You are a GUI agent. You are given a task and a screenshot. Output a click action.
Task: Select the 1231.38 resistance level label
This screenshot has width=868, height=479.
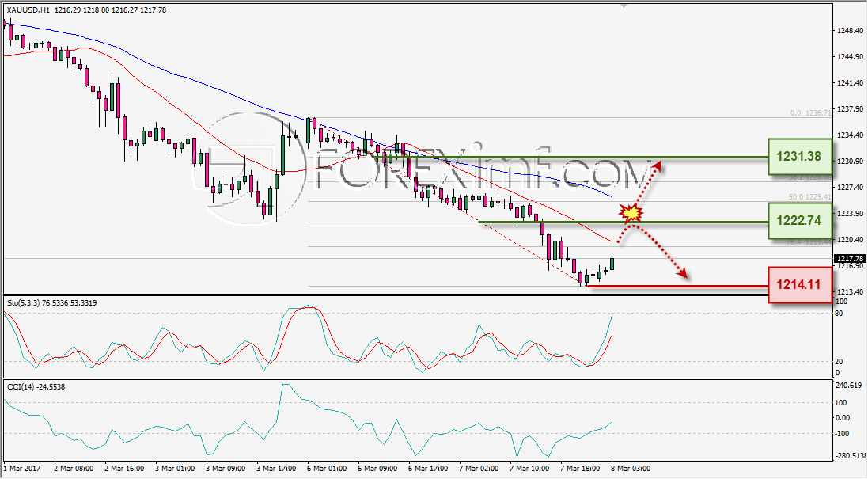point(799,157)
